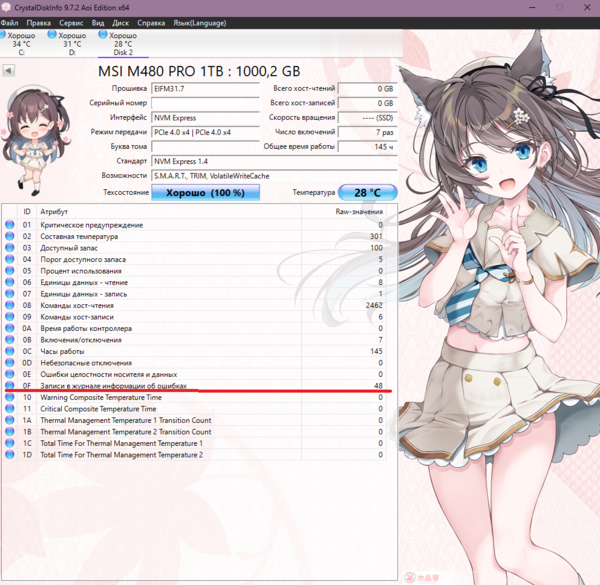The height and width of the screenshot is (585, 600).
Task: Close the CrystalDiskInfo window
Action: pos(587,8)
